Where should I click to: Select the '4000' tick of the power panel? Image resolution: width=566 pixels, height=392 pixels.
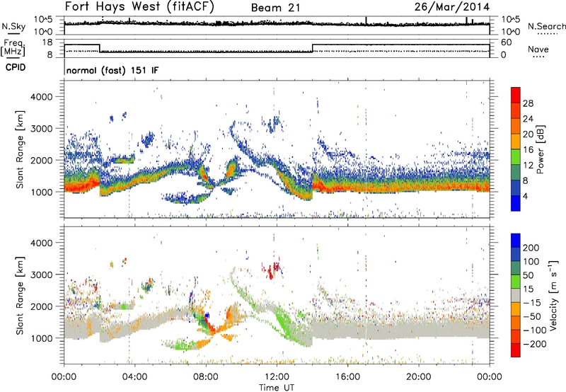coord(41,97)
